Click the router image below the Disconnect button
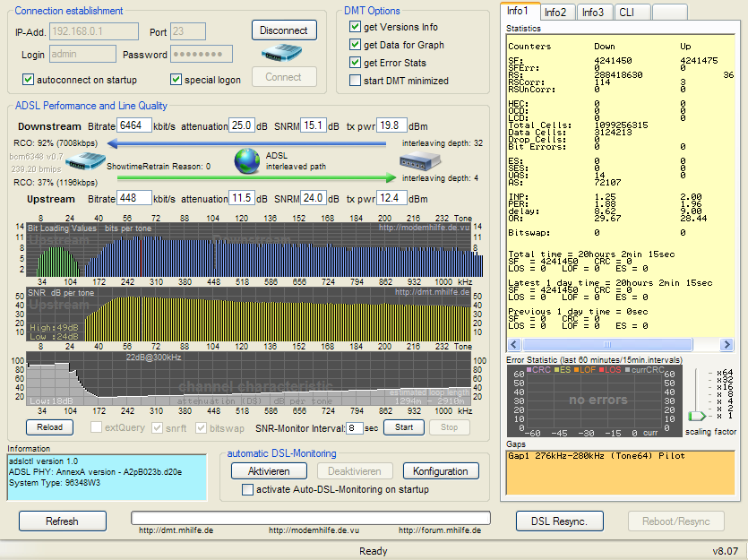This screenshot has height=560, width=748. pyautogui.click(x=283, y=54)
